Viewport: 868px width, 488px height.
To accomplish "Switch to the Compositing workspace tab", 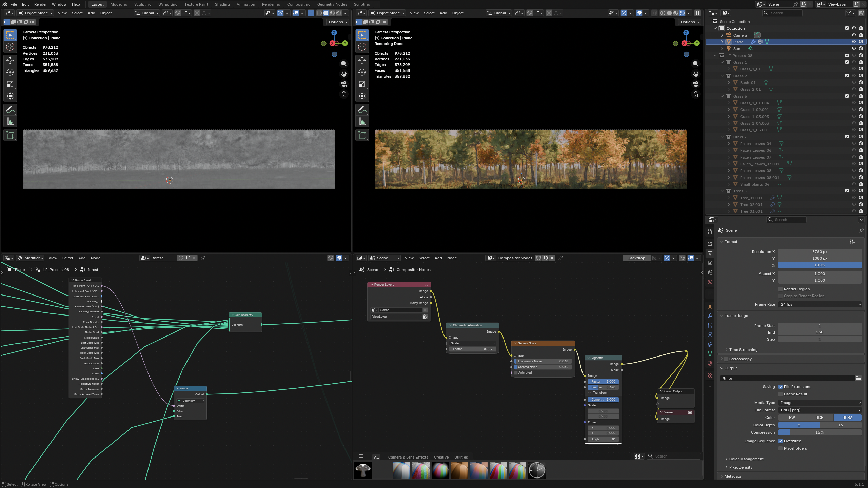I will pyautogui.click(x=298, y=4).
